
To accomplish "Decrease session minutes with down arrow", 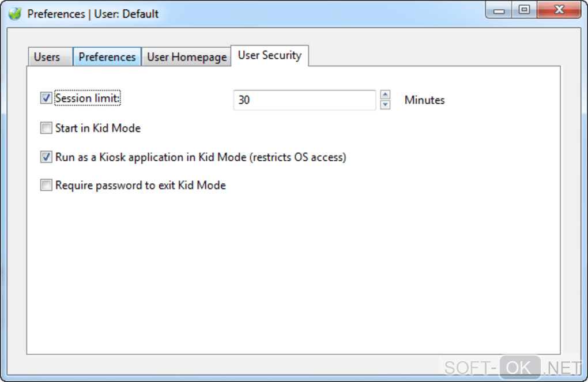I will point(386,105).
